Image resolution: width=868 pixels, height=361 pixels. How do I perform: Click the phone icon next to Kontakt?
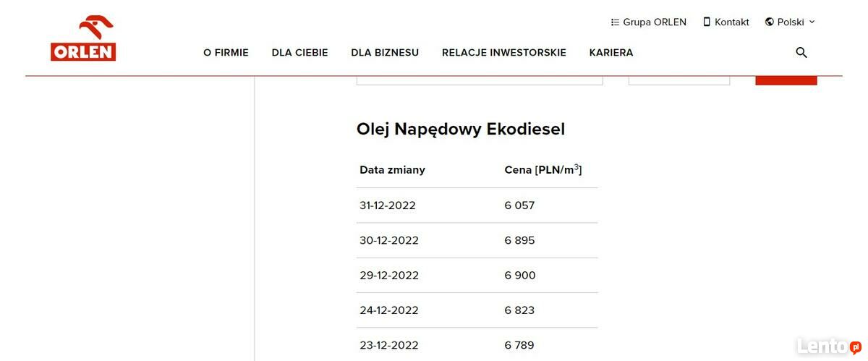point(707,22)
